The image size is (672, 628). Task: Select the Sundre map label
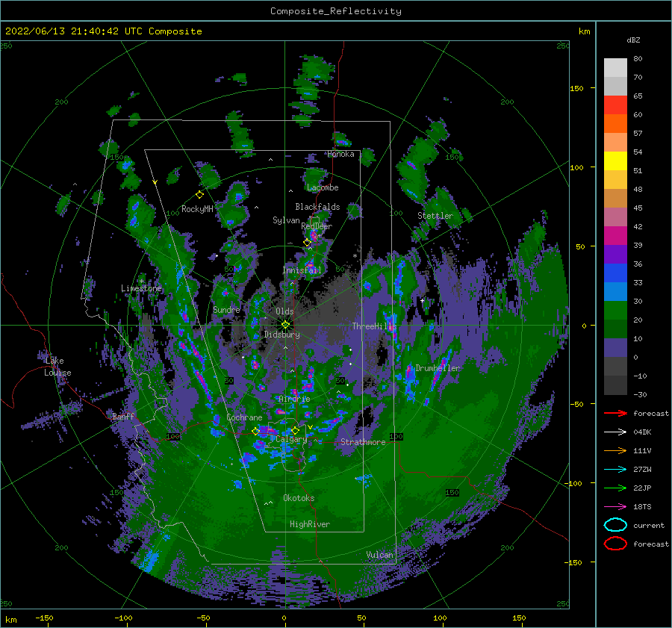(226, 309)
